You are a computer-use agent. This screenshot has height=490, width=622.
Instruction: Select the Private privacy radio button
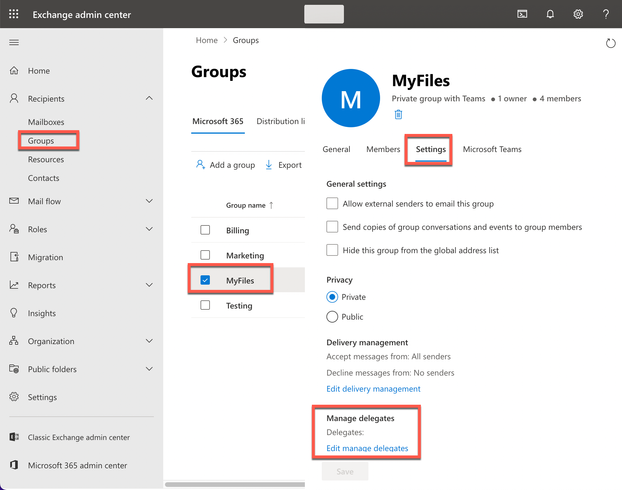pyautogui.click(x=332, y=297)
